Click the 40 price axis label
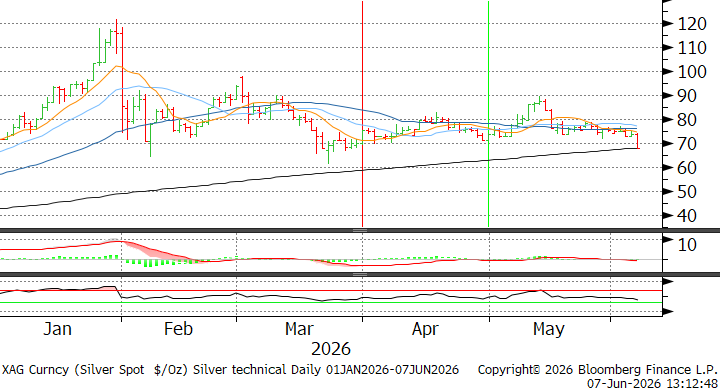 pos(687,215)
